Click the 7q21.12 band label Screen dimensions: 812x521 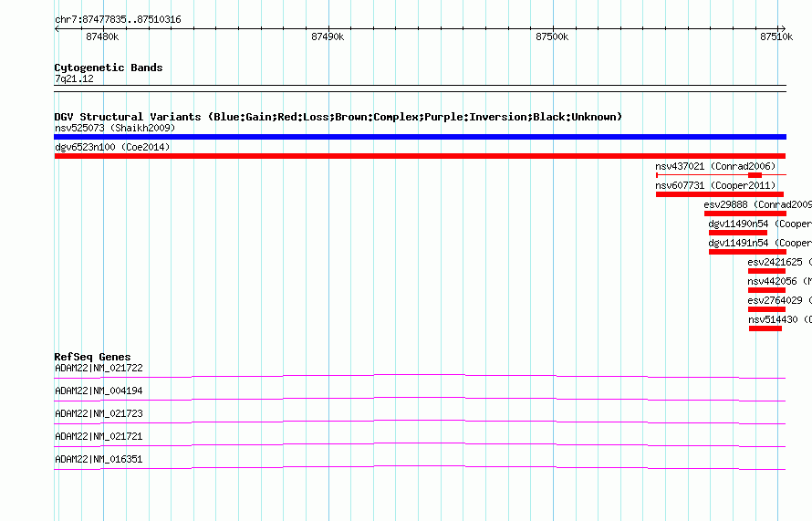[x=74, y=78]
